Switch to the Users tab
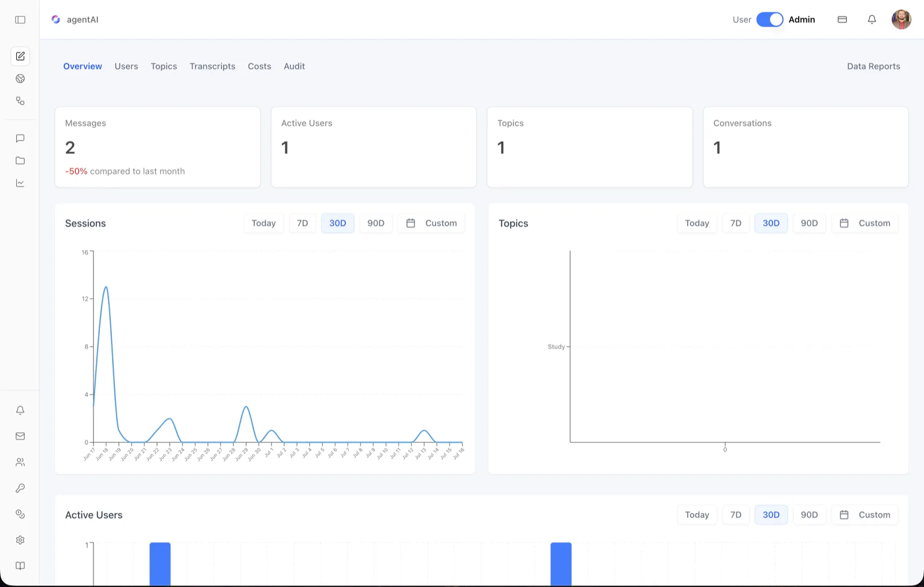 click(x=126, y=66)
